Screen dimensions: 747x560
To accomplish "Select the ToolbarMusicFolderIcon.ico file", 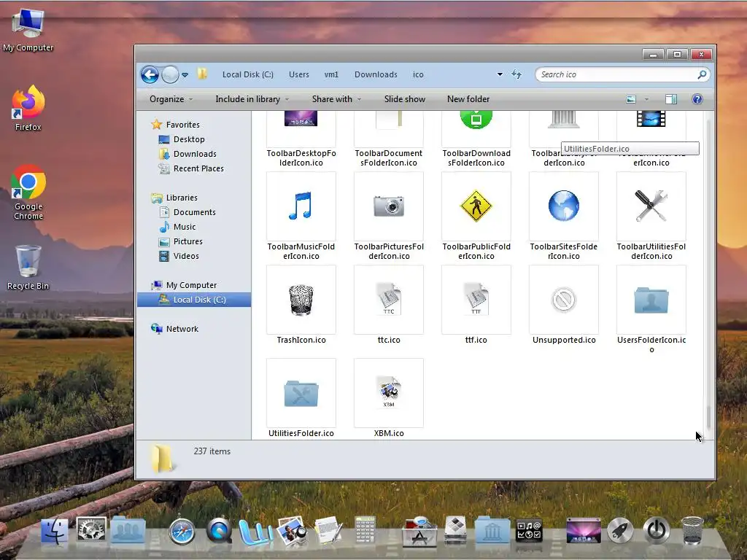I will 301,216.
